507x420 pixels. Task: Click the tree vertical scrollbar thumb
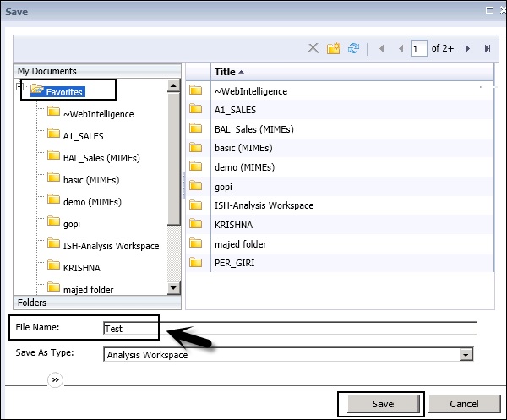tap(174, 158)
